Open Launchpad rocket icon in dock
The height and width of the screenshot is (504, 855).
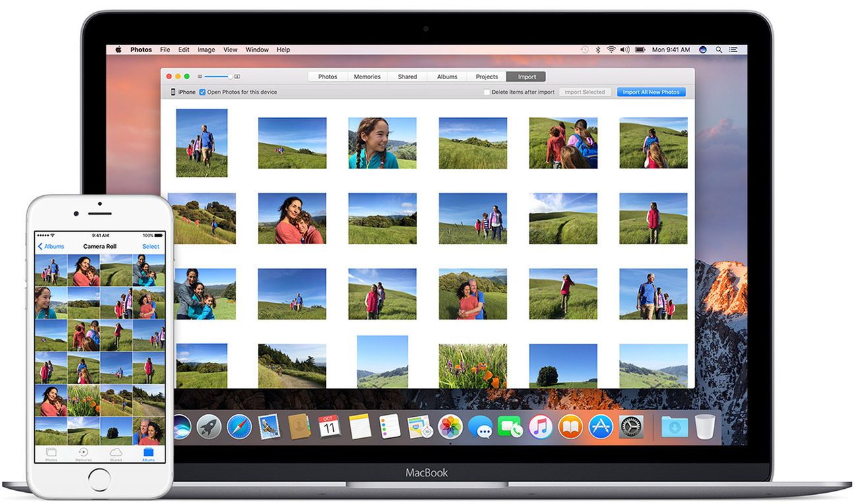[208, 427]
